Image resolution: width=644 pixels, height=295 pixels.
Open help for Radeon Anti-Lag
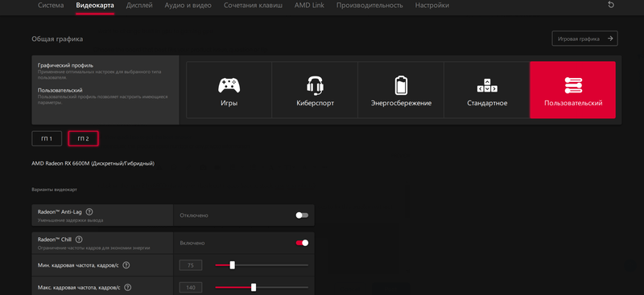click(89, 211)
